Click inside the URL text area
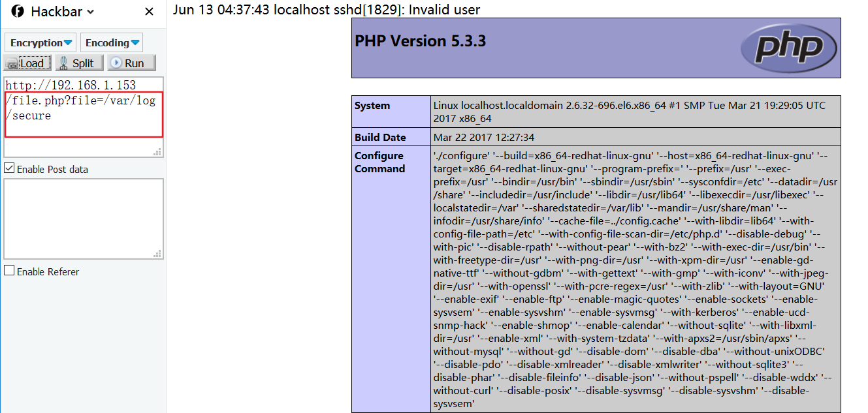 tap(84, 117)
